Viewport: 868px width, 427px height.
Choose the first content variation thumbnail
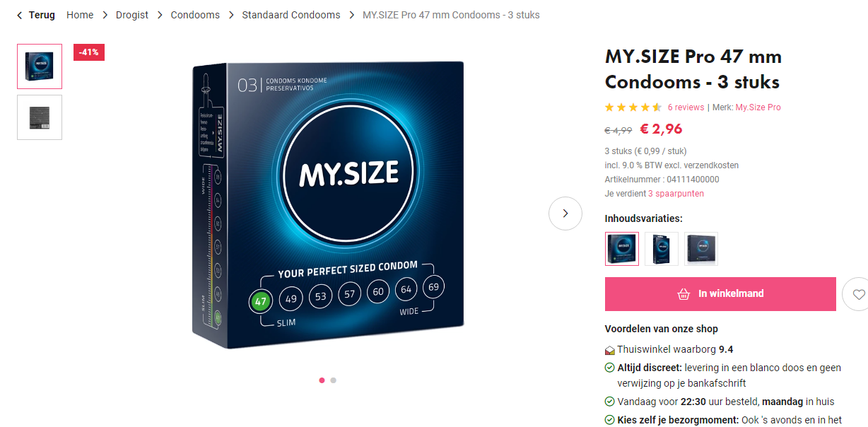click(x=622, y=249)
